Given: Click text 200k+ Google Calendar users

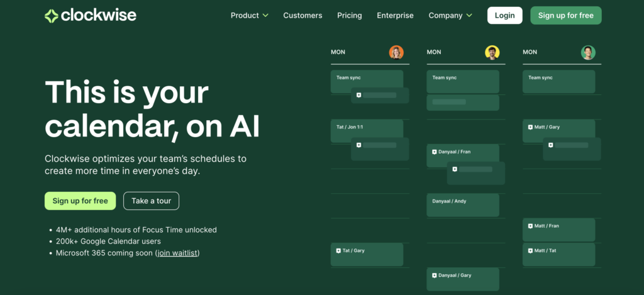Looking at the screenshot, I should tap(108, 242).
